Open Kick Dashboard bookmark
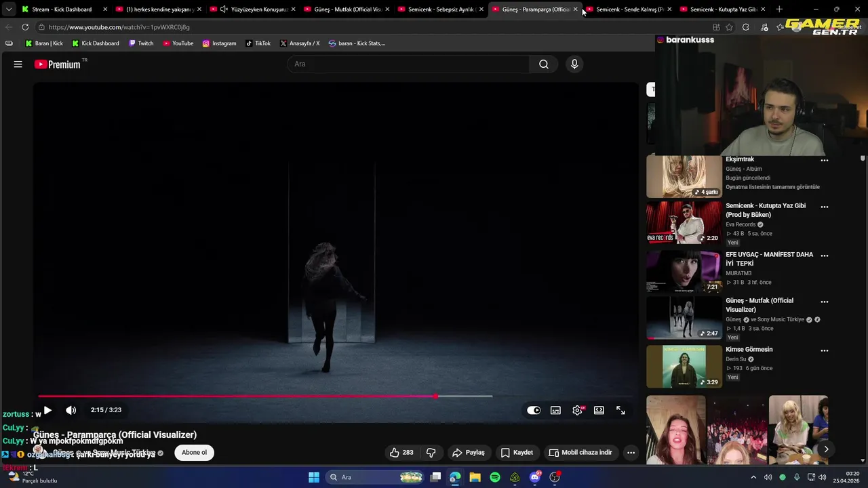The image size is (868, 488). 96,43
